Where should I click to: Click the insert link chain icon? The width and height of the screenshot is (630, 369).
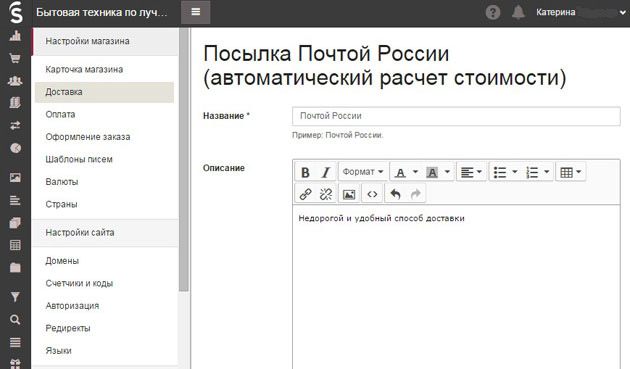pos(305,194)
